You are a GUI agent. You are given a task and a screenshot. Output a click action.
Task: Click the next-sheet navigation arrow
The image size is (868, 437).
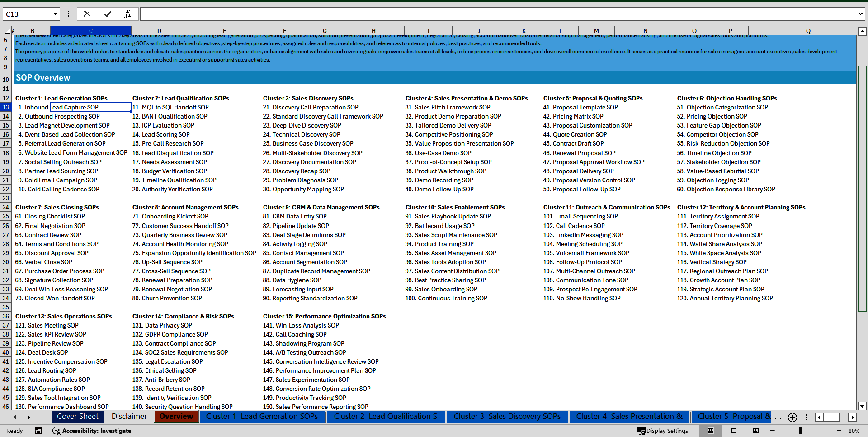[28, 417]
